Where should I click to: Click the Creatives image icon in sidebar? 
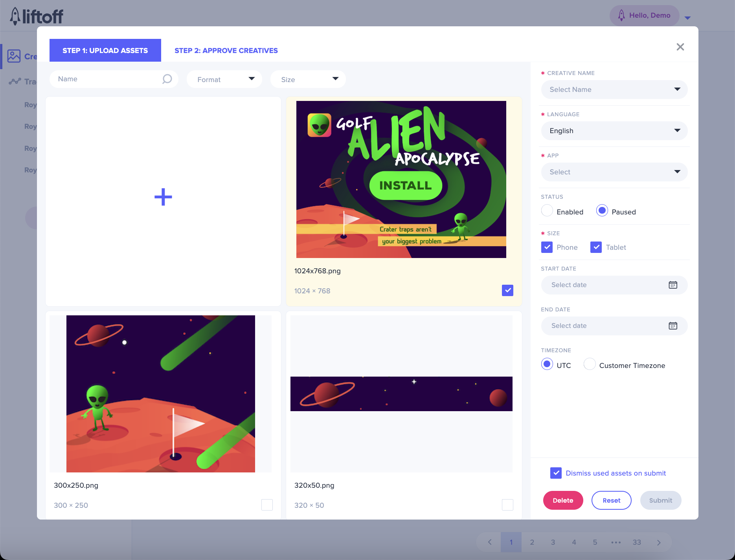[x=14, y=56]
